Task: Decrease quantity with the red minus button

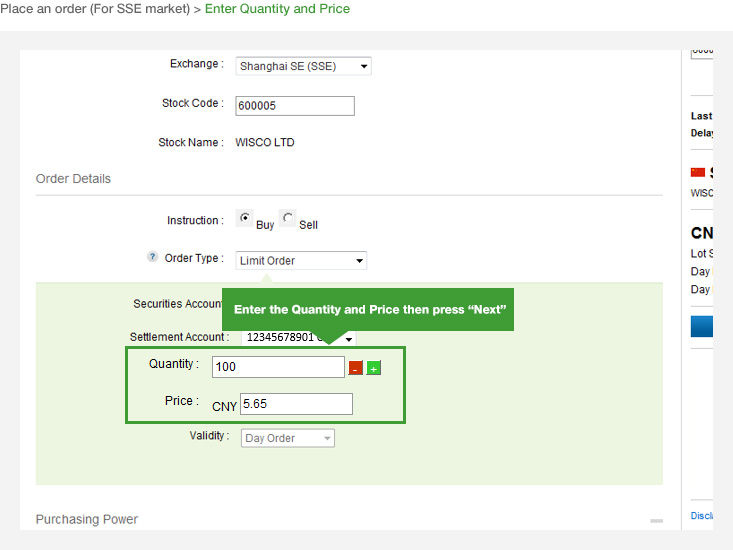Action: pos(356,368)
